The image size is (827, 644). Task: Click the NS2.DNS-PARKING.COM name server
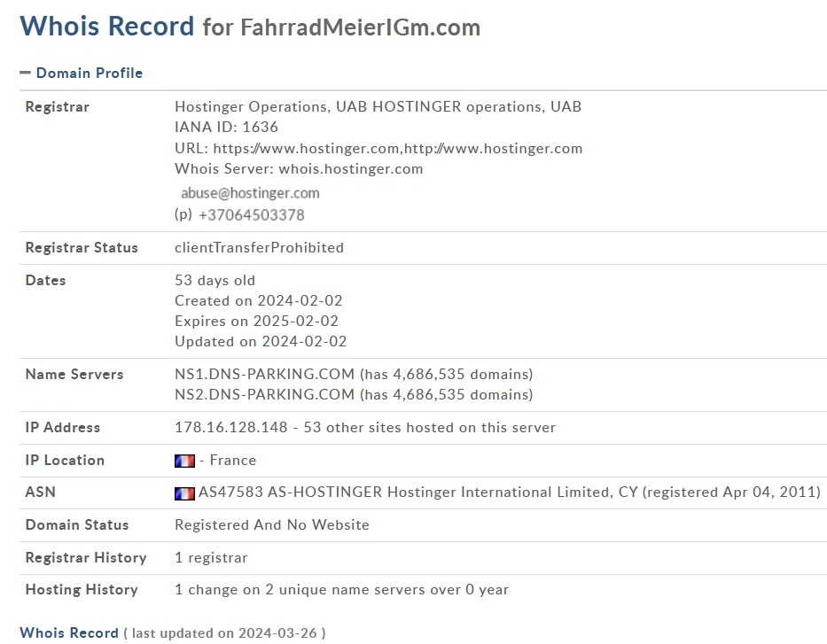(264, 395)
